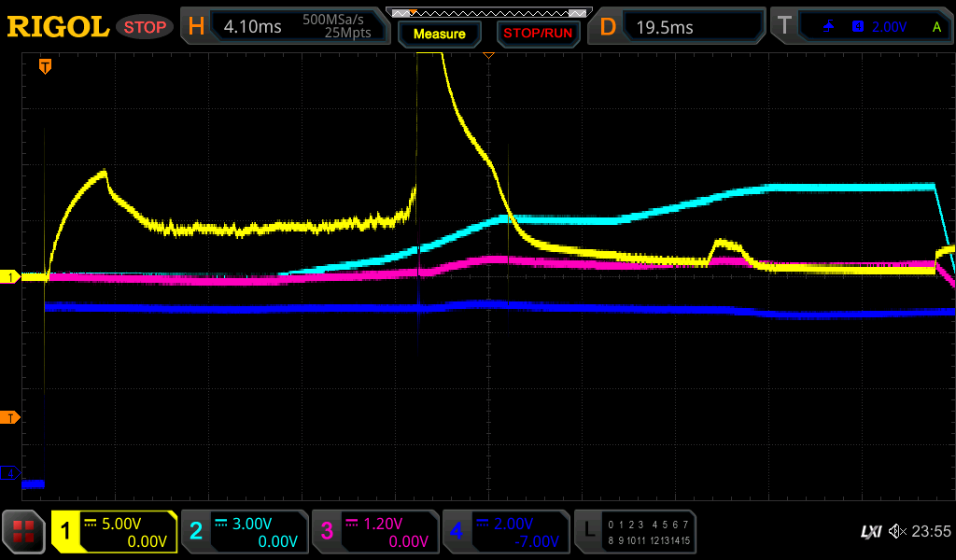This screenshot has width=956, height=560.
Task: Click the orange trigger position marker at top-left
Action: click(44, 66)
